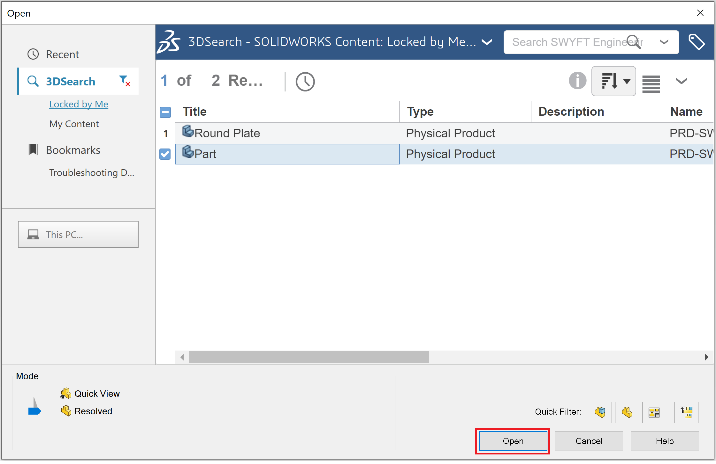Open the Bookmarks section

[x=64, y=150]
